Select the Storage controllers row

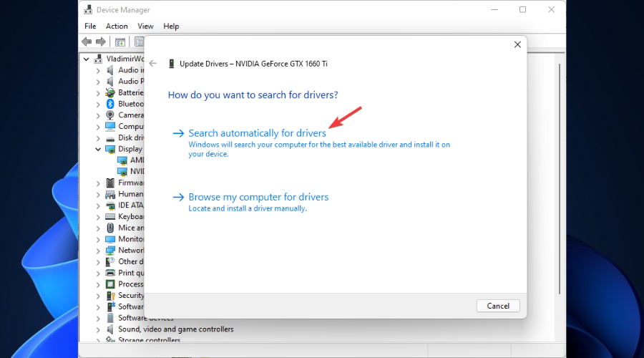(x=149, y=340)
